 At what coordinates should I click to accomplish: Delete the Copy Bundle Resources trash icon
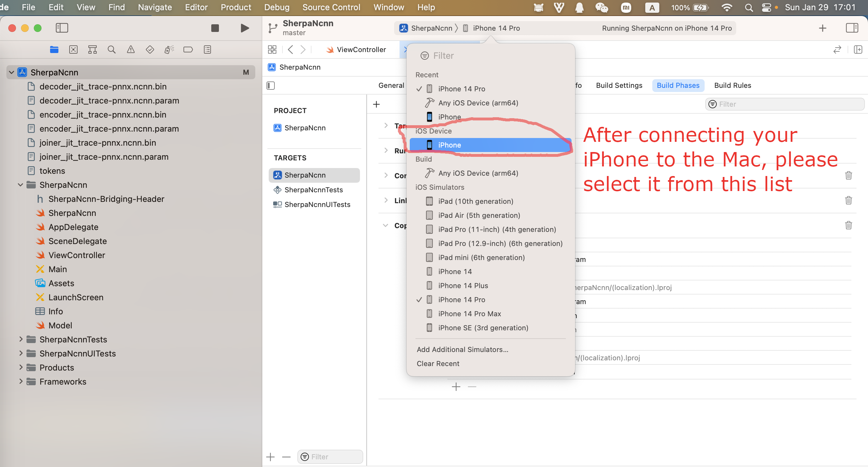click(x=849, y=225)
